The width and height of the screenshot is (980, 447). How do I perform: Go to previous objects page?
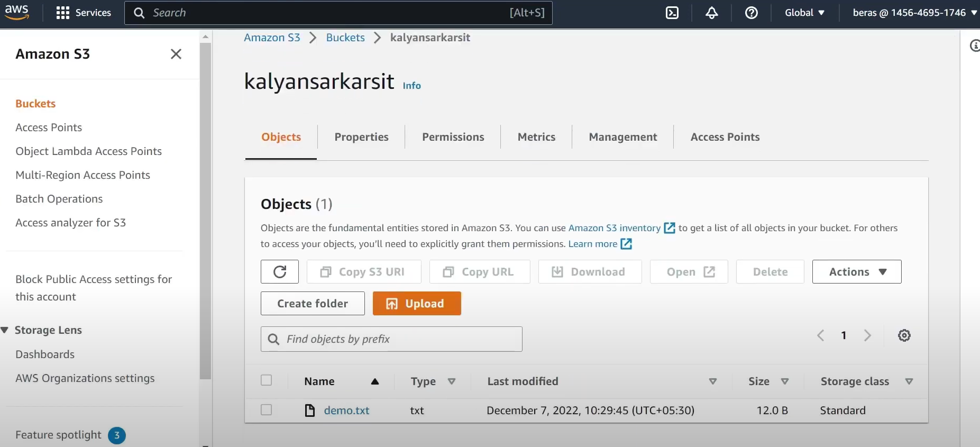(x=820, y=335)
